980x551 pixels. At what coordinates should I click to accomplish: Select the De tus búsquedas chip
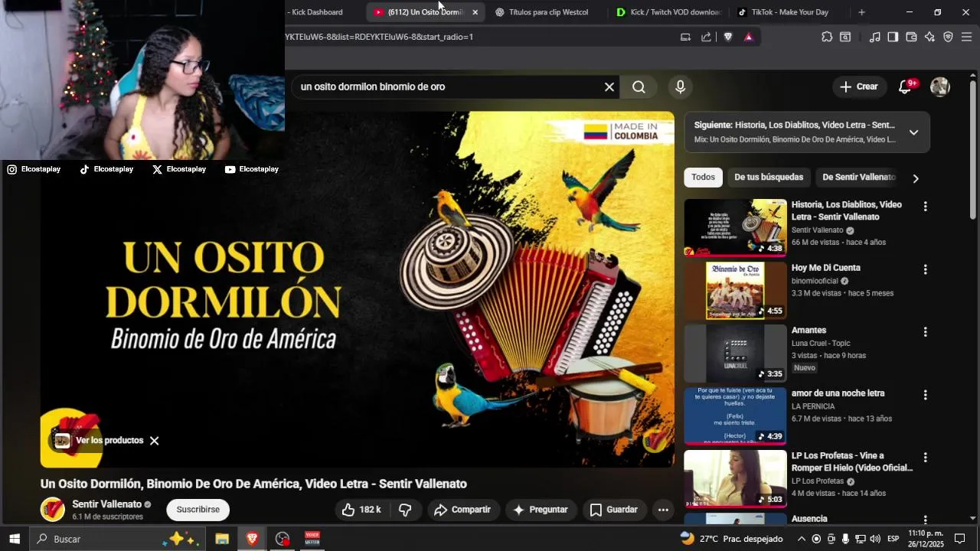coord(769,178)
